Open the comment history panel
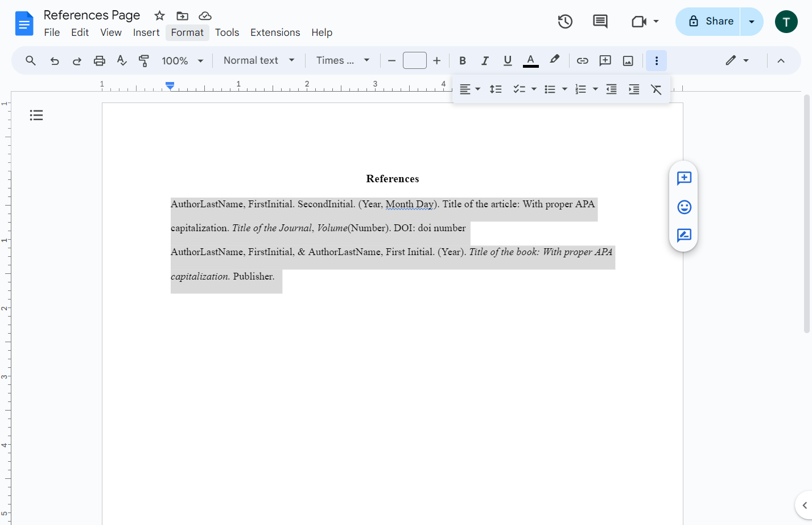Viewport: 812px width, 525px height. click(x=600, y=22)
